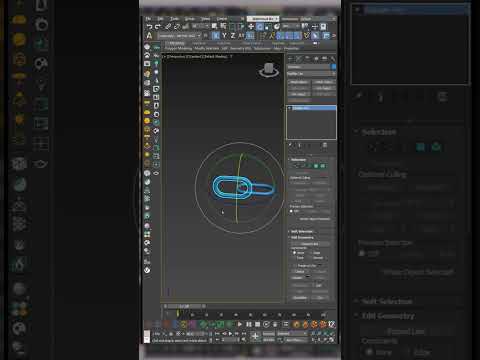
Task: Click the Undo arrow icon
Action: click(149, 27)
